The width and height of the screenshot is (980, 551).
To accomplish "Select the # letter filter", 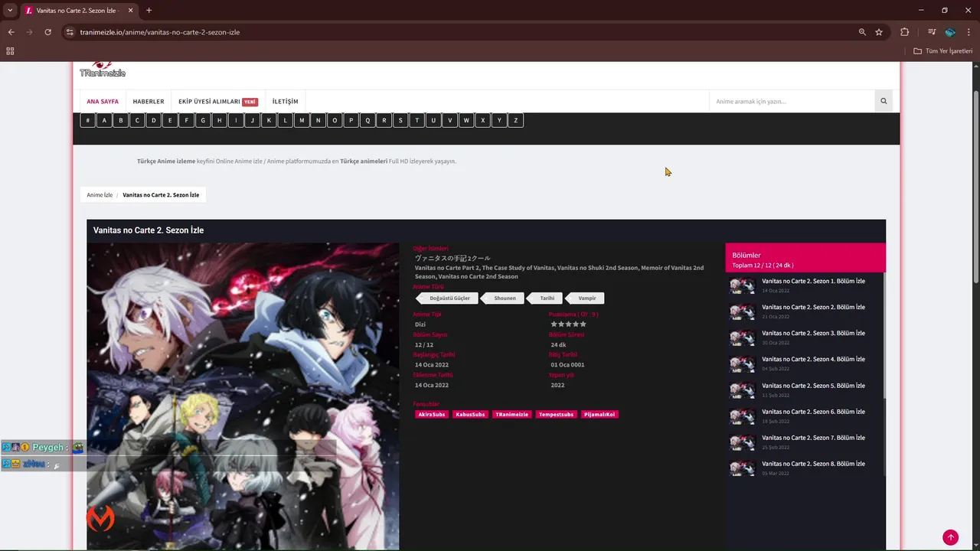I will 87,120.
